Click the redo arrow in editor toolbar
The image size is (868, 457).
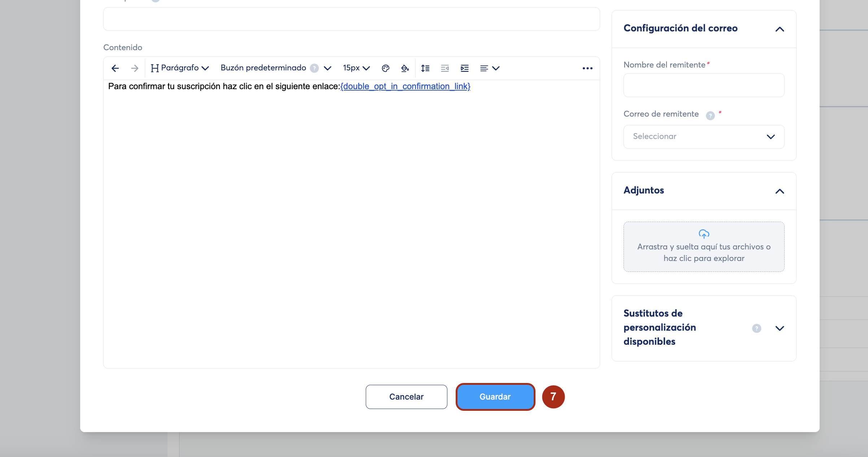tap(135, 68)
